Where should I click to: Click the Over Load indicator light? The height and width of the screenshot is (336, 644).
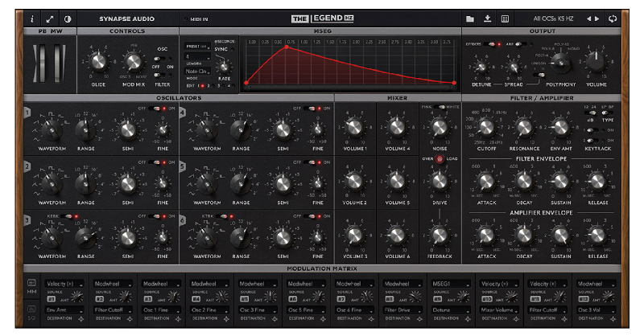coord(440,159)
